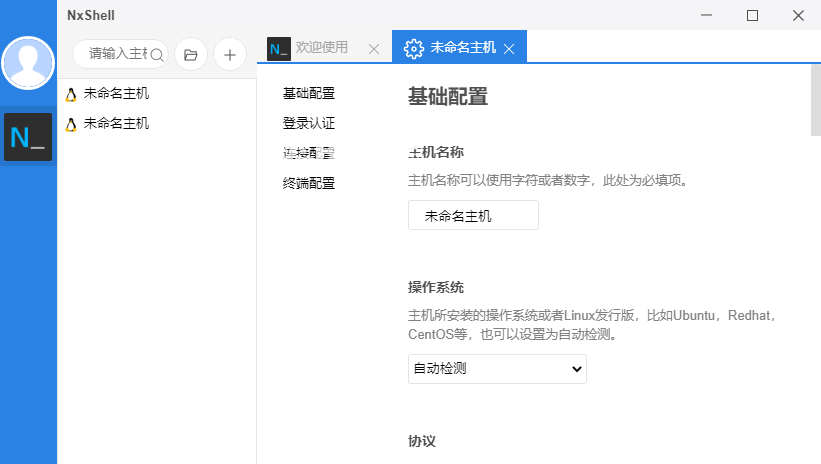This screenshot has width=821, height=464.
Task: Add a new host with plus button
Action: [x=229, y=54]
